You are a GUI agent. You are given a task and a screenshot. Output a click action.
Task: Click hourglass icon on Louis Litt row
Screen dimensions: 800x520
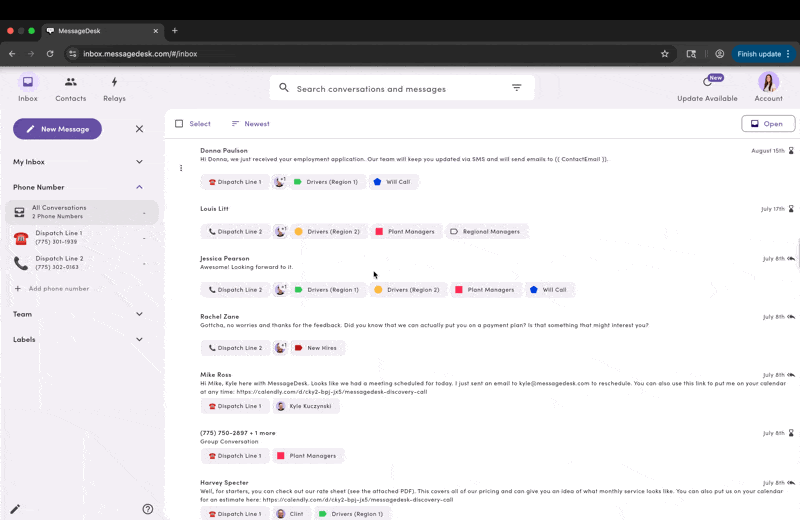791,209
